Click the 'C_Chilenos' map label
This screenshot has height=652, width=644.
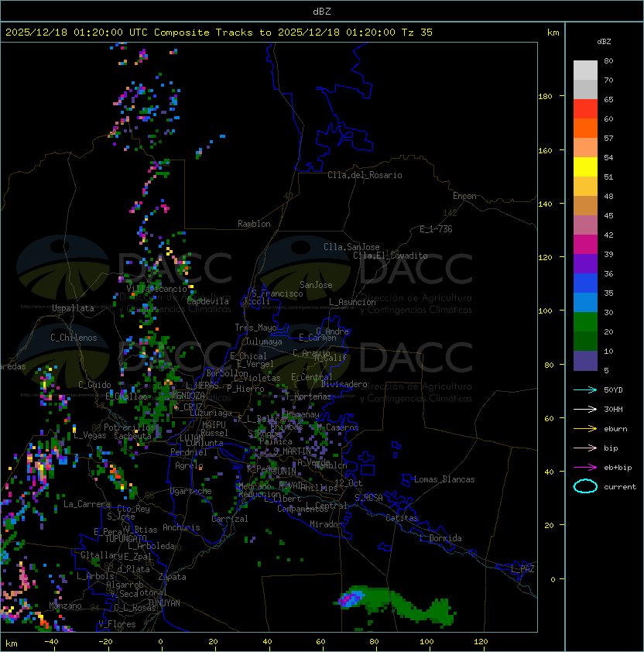click(74, 338)
